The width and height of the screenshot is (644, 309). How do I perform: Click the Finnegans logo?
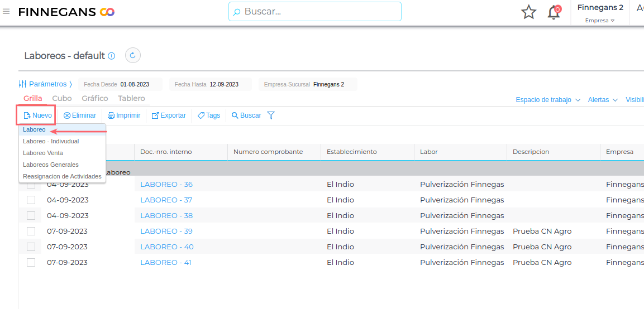pyautogui.click(x=66, y=12)
